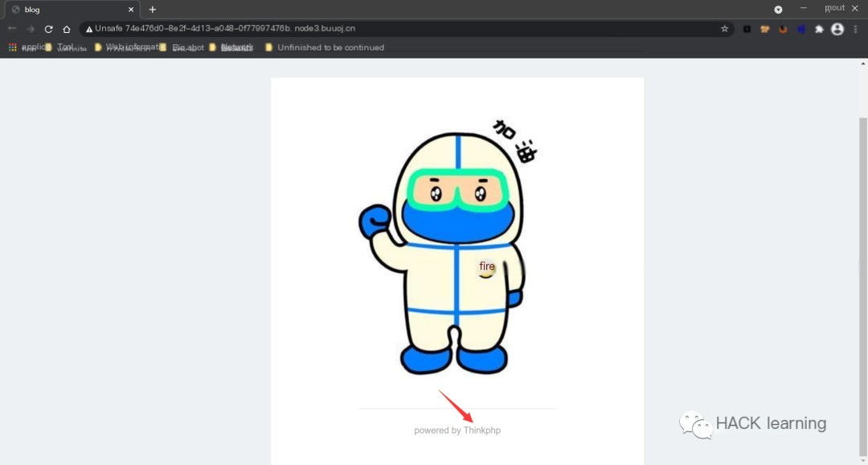
Task: Click the address bar URL field
Action: pos(407,29)
